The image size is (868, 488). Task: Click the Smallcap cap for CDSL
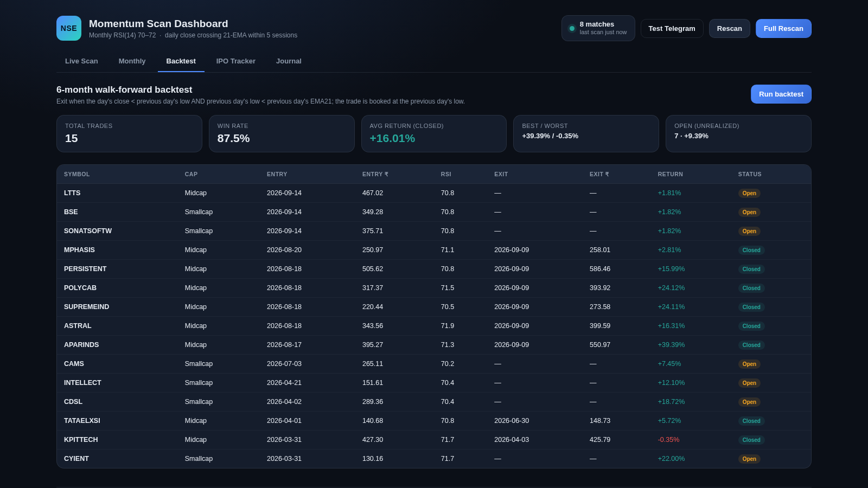pyautogui.click(x=199, y=402)
